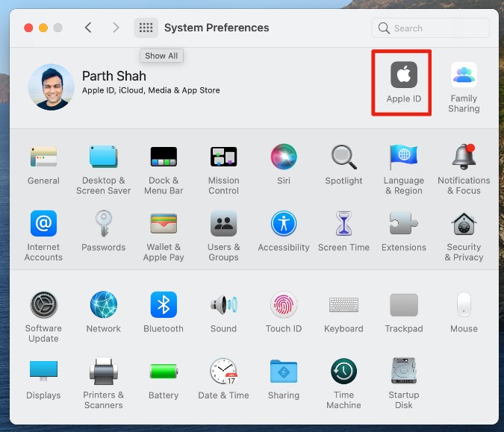
Task: Open the Screen Time hourglass icon
Action: (x=343, y=224)
